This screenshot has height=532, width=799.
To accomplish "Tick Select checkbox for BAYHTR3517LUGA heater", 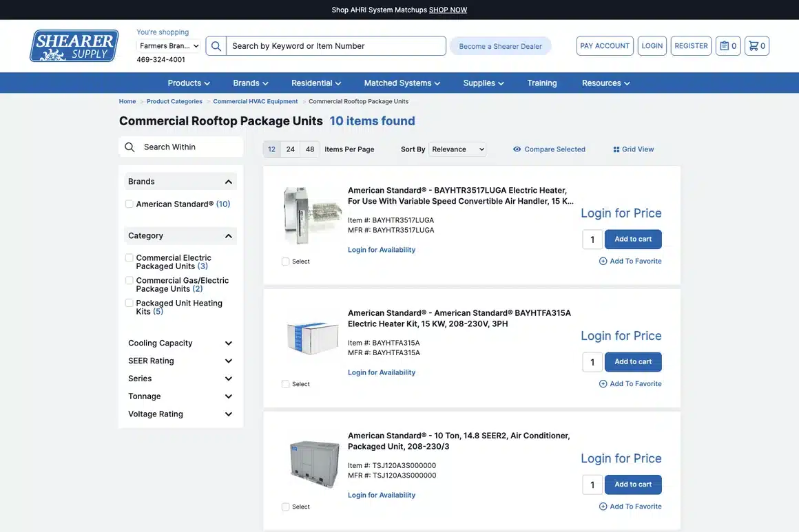I will pyautogui.click(x=285, y=262).
